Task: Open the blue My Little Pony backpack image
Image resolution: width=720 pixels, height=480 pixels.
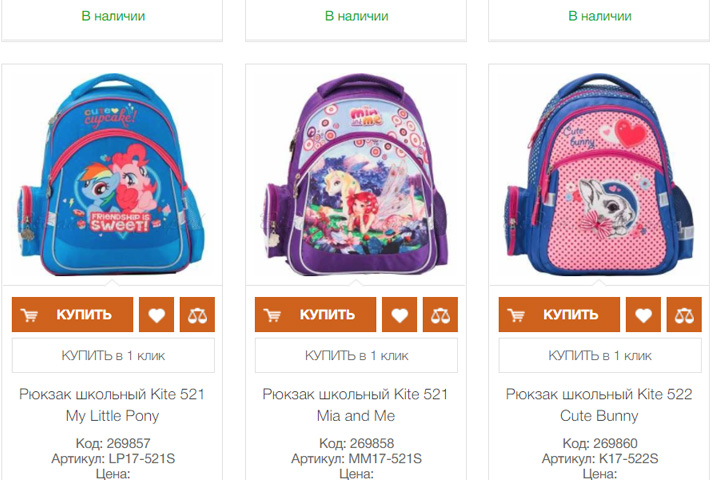Action: pos(112,175)
